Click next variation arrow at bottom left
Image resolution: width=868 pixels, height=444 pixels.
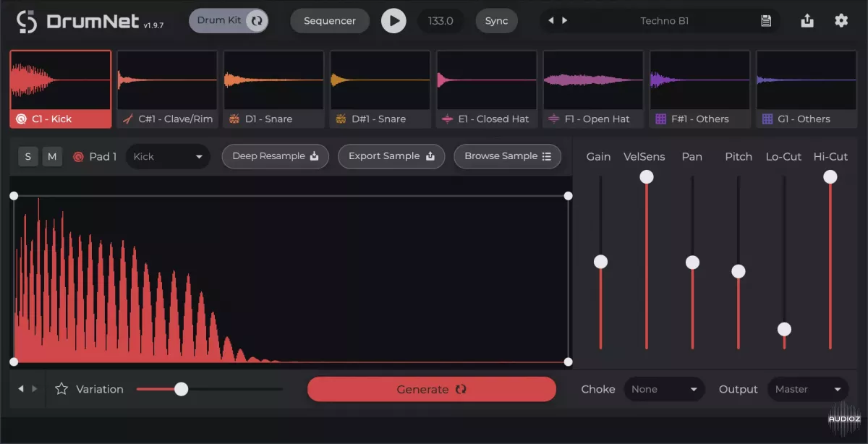34,389
